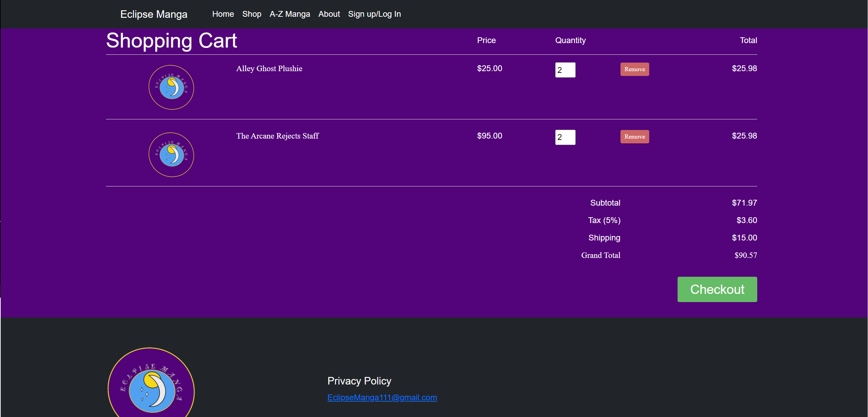
Task: Focus quantity field for Arcane Rejects Staff
Action: pyautogui.click(x=565, y=137)
